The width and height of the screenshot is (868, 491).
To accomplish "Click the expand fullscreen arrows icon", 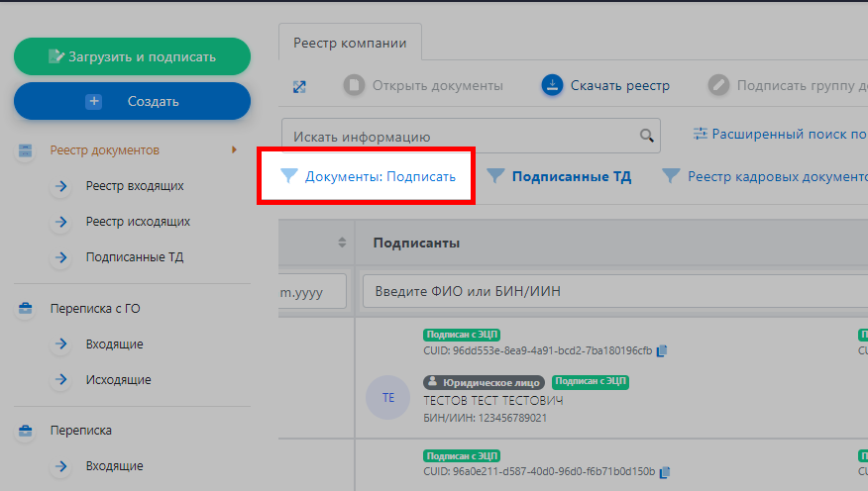I will coord(299,87).
